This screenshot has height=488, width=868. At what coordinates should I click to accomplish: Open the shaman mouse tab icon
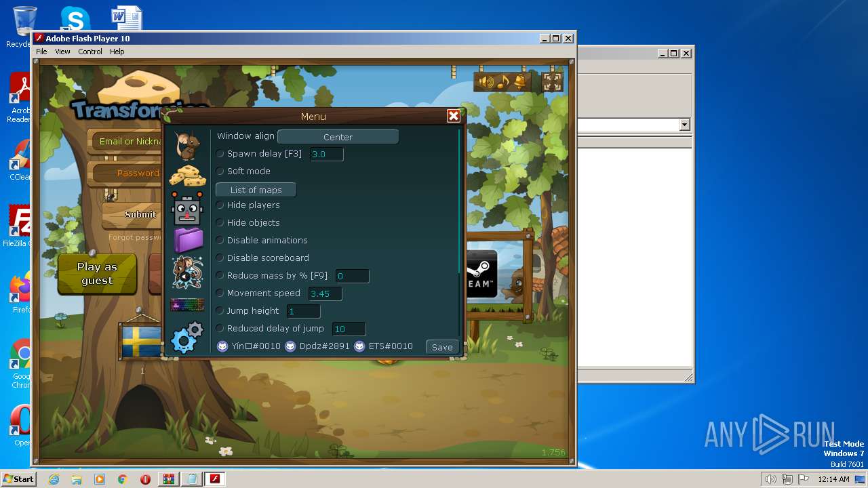(x=187, y=272)
